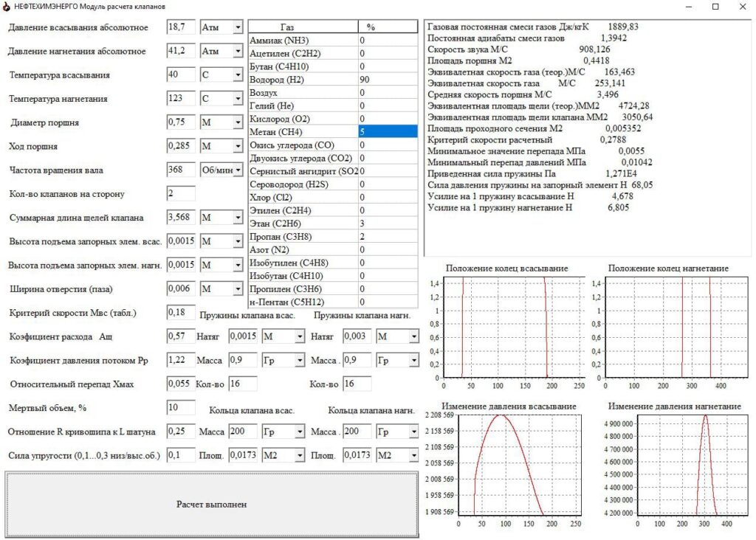Click valves per side field
756x540 pixels.
point(181,193)
